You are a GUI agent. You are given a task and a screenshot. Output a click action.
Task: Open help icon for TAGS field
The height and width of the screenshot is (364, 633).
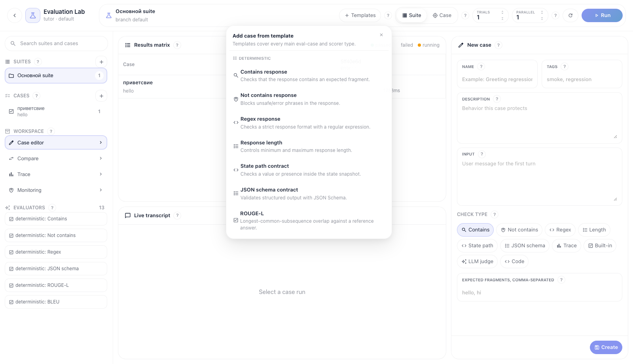click(565, 67)
